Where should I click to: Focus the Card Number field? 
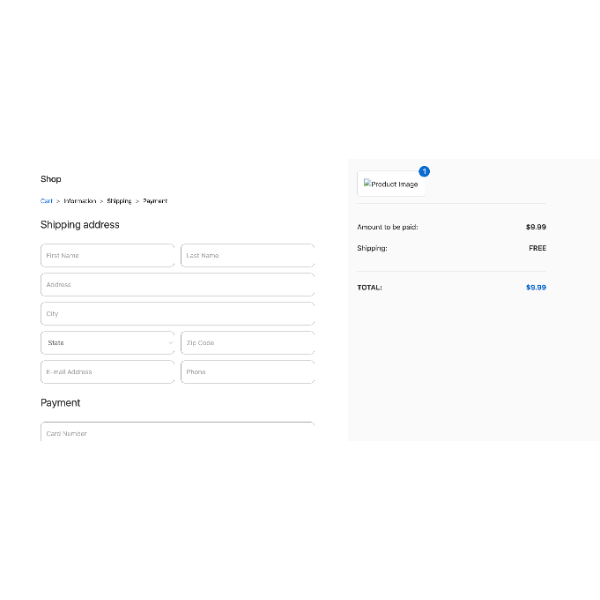tap(178, 432)
